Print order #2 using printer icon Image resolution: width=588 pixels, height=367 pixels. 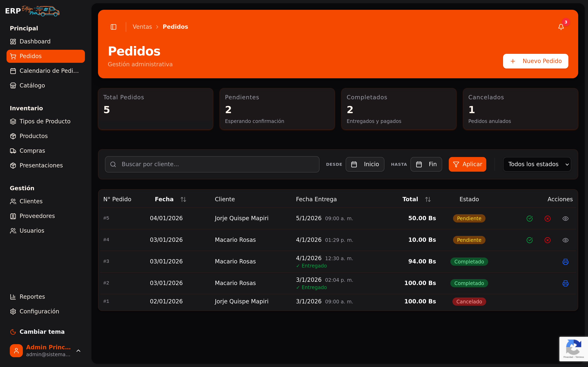[x=565, y=283]
